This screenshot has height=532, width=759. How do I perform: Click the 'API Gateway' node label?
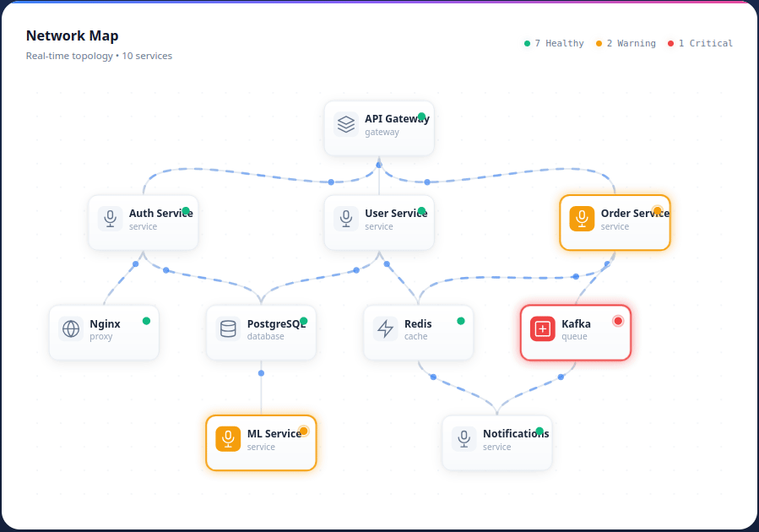(396, 118)
